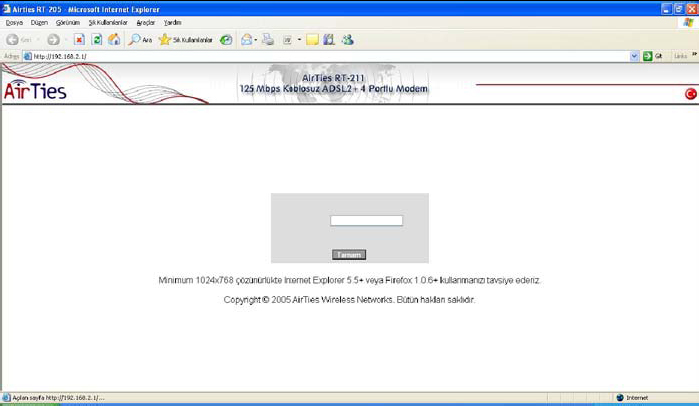Open Sık Kullanılanlar favorites star button
699x406 pixels.
tap(185, 40)
